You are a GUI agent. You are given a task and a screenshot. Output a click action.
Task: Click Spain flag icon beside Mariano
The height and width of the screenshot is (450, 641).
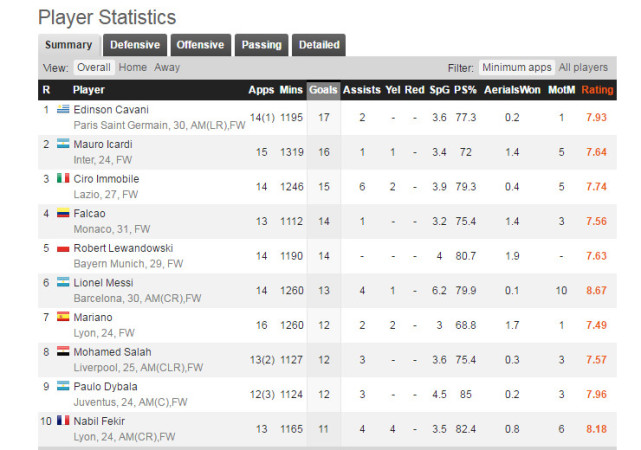[63, 317]
